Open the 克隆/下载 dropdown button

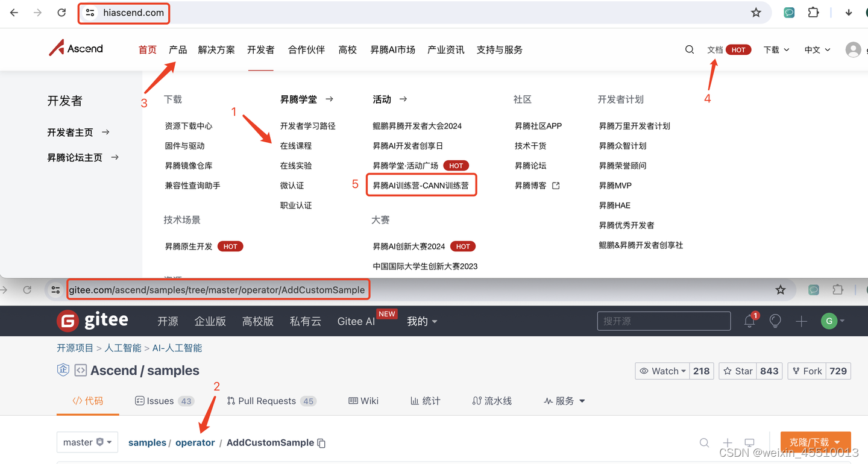[x=816, y=442]
